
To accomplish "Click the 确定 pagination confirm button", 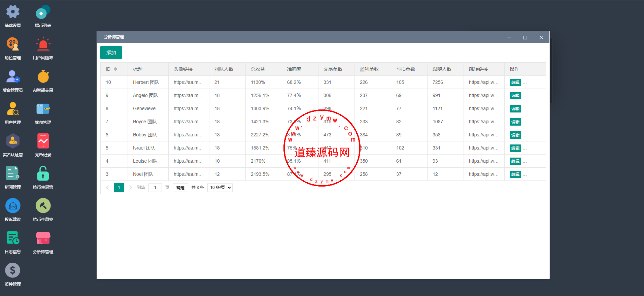I will (180, 188).
